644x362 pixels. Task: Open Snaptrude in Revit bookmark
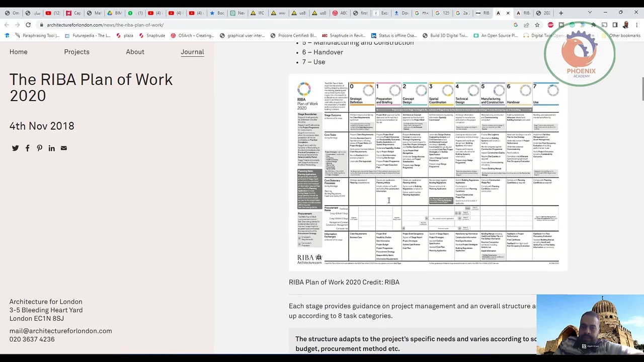click(344, 36)
